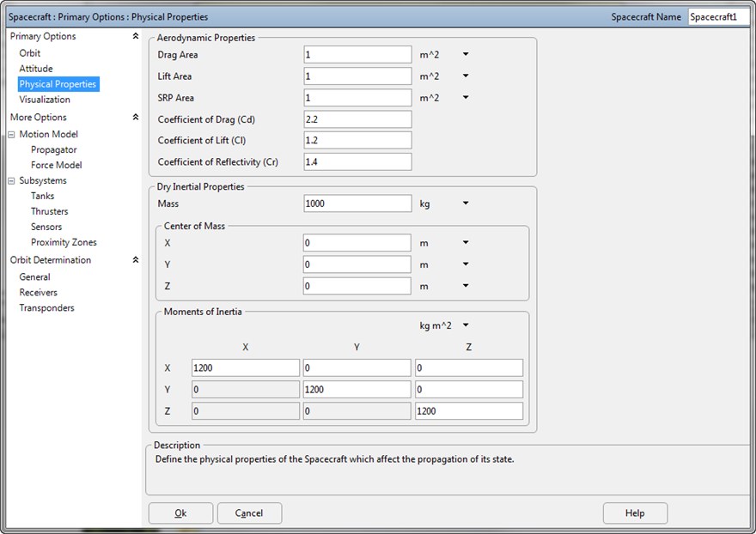
Task: Open Mass units dropdown
Action: pyautogui.click(x=466, y=203)
